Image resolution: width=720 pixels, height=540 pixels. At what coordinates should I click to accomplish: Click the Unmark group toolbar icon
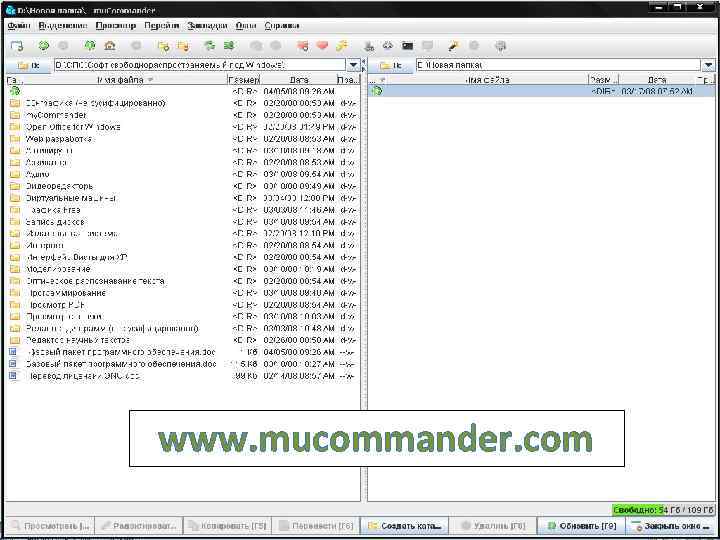[x=183, y=46]
